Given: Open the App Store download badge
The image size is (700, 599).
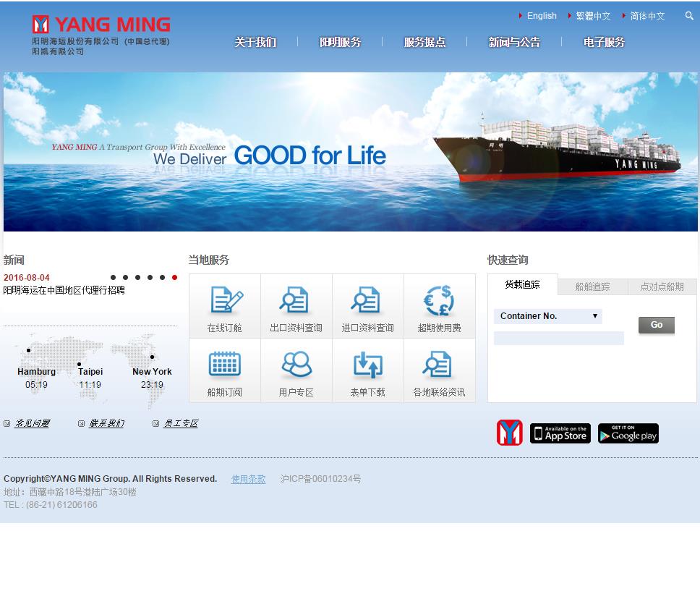Looking at the screenshot, I should 560,433.
